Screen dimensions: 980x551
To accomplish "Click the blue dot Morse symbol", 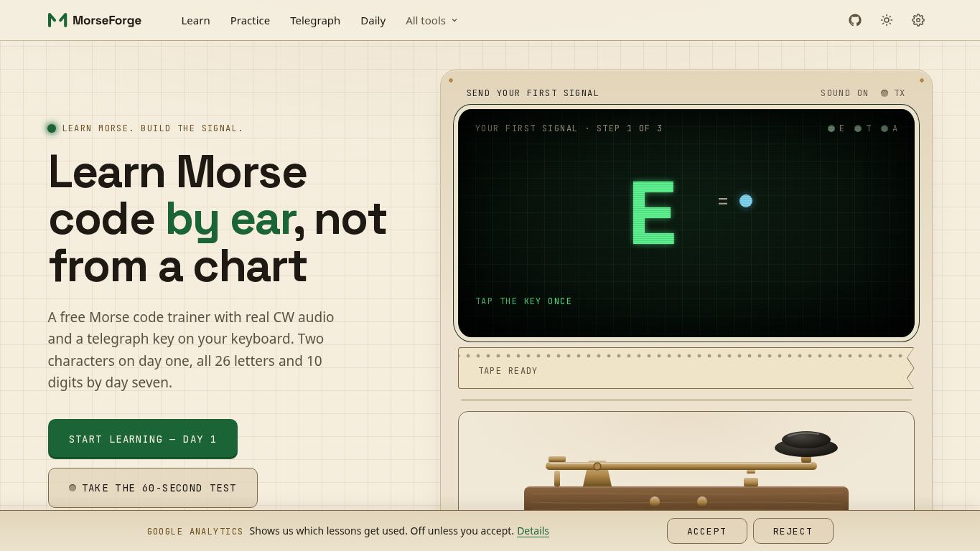I will (x=746, y=201).
